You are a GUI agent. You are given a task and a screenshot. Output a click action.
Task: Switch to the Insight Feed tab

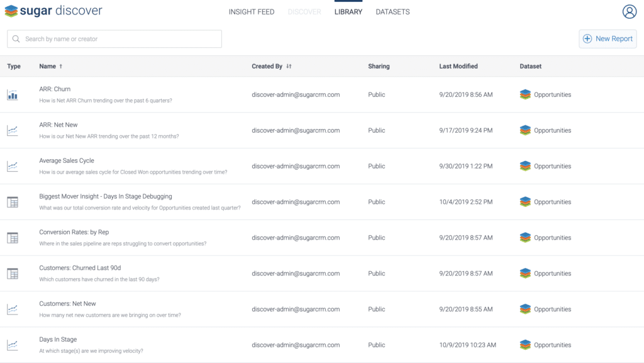click(252, 12)
